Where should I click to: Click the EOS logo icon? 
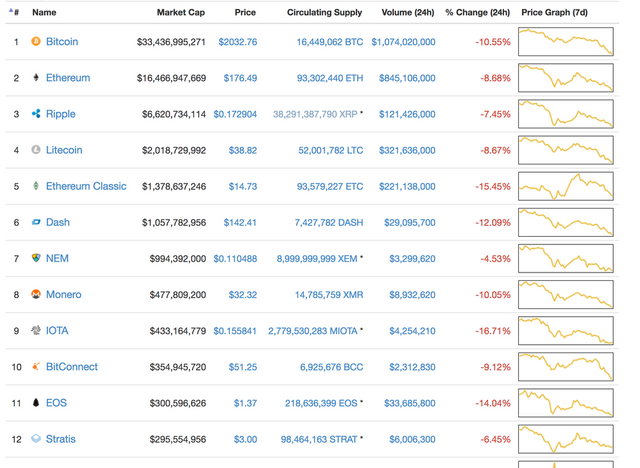pyautogui.click(x=36, y=403)
